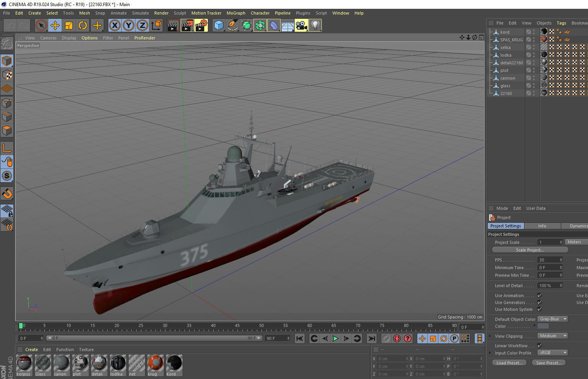Switch to Edges mode

point(7,117)
